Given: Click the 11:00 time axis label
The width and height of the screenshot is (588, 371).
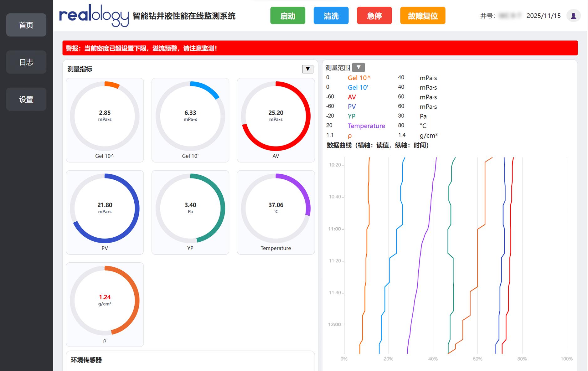Looking at the screenshot, I should [x=334, y=229].
